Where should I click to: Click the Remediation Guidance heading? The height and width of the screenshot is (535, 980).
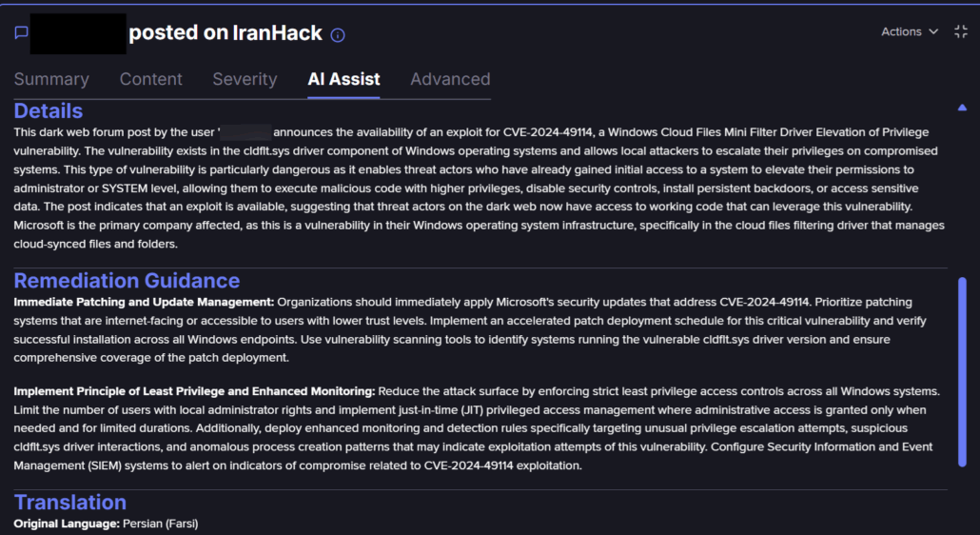[127, 281]
